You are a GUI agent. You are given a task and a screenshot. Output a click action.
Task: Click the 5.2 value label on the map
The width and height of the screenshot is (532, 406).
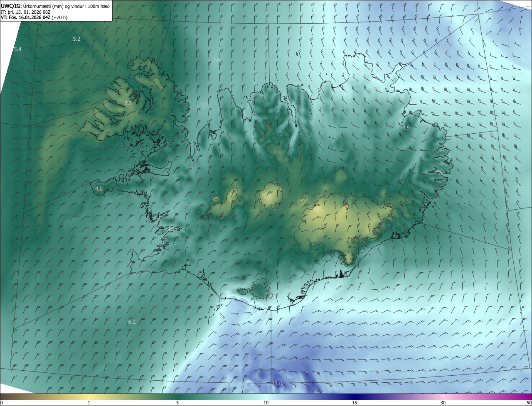(76, 39)
